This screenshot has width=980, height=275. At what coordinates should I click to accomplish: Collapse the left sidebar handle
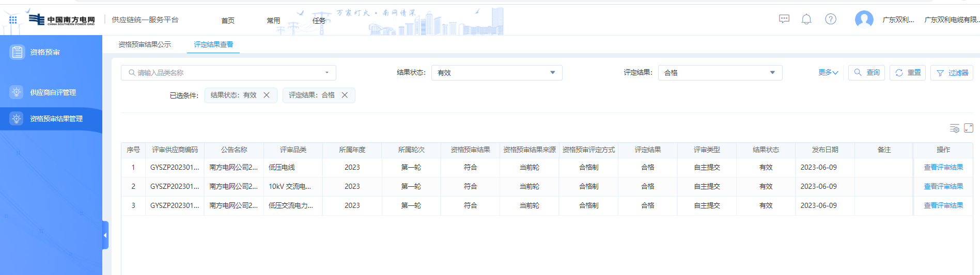pyautogui.click(x=105, y=235)
